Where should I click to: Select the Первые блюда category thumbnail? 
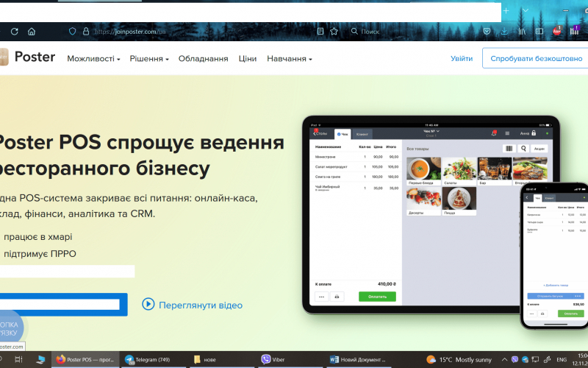click(424, 171)
